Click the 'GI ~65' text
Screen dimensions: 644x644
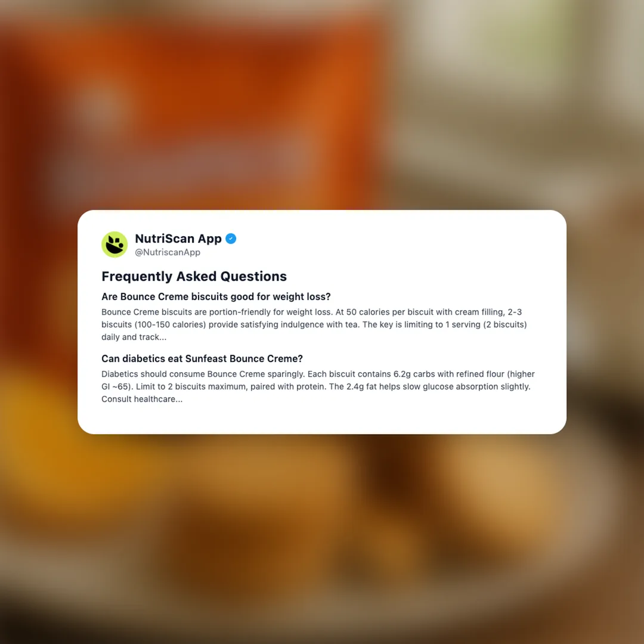click(x=116, y=386)
